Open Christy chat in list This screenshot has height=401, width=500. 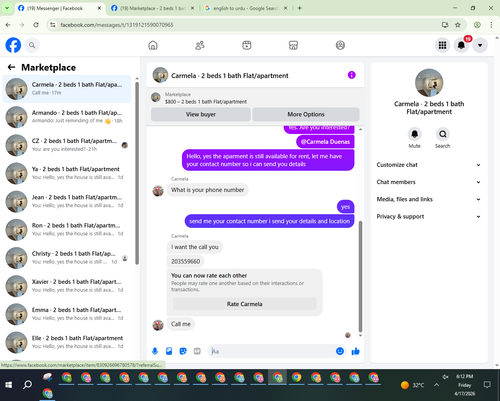click(67, 258)
